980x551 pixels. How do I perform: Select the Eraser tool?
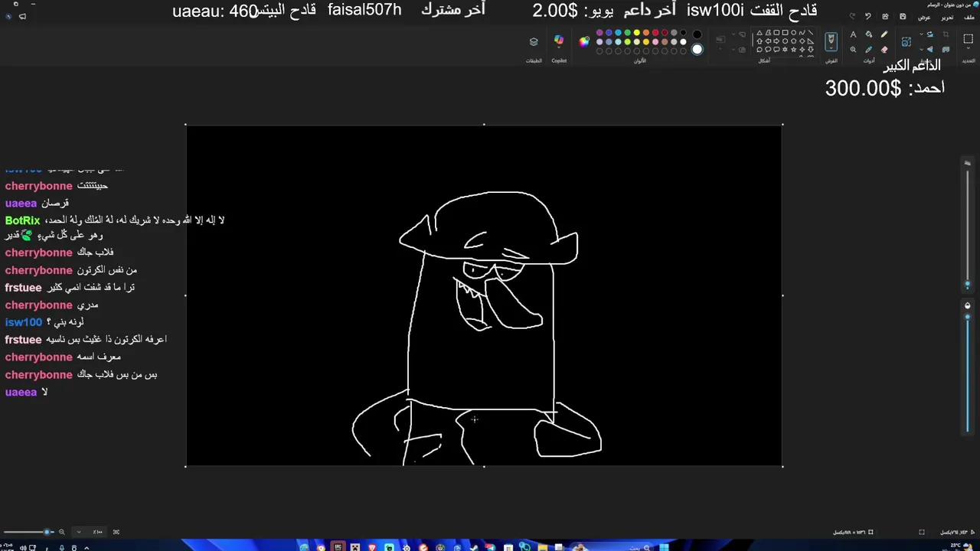(x=884, y=50)
